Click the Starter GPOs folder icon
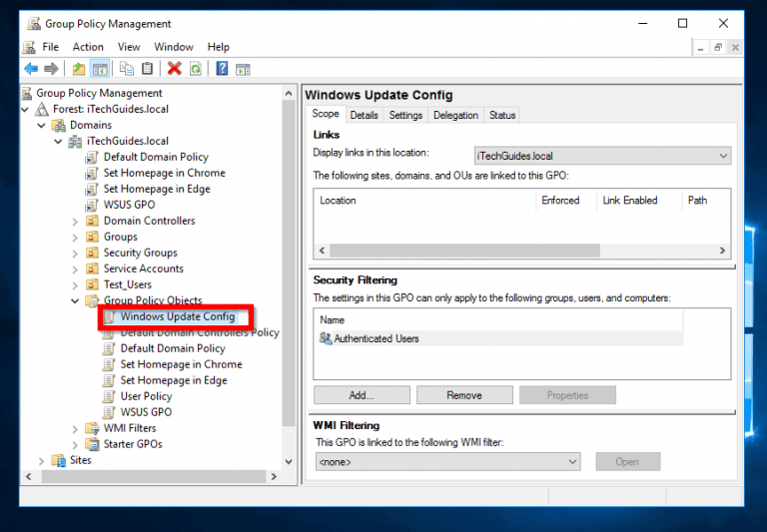Viewport: 767px width, 532px height. click(92, 444)
